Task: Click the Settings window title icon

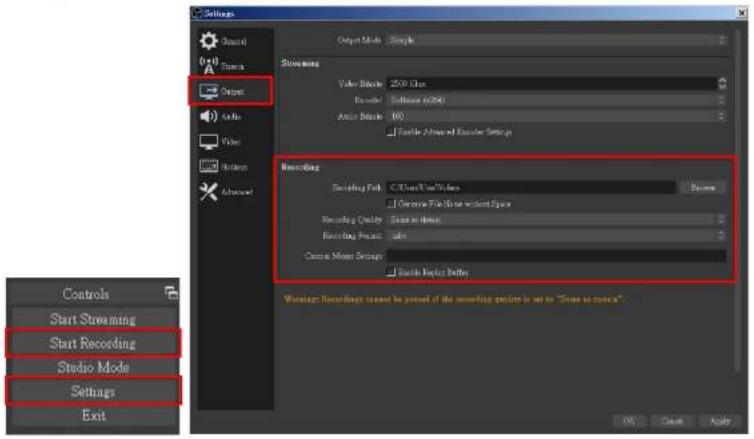Action: point(197,13)
